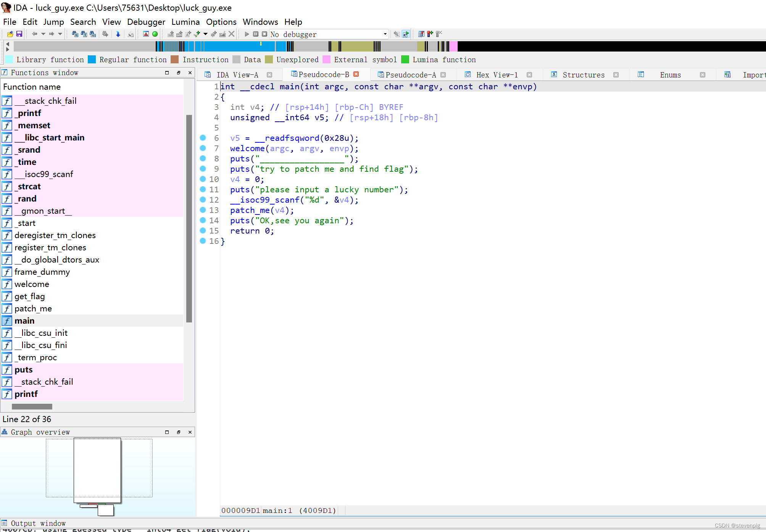Click the immediate value search icon

pos(75,34)
